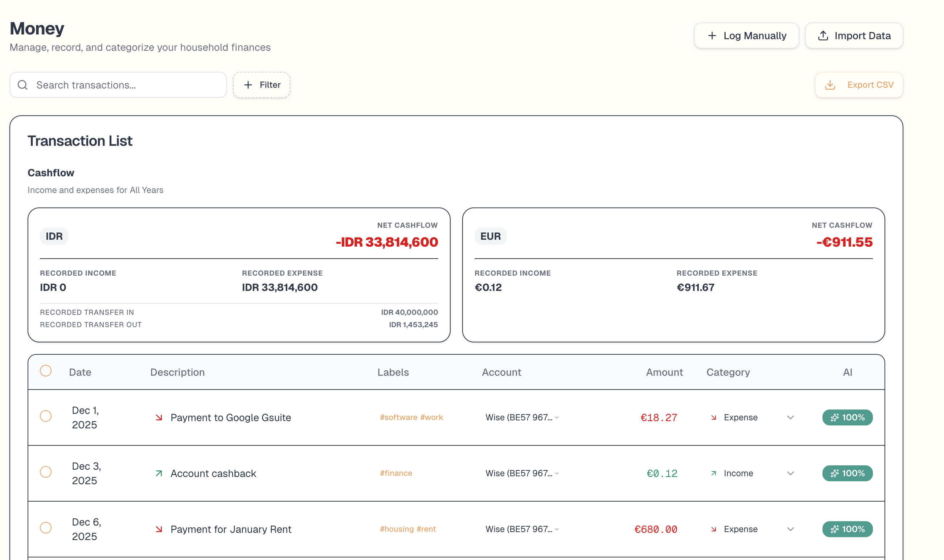Click the Import Data button
Image resolution: width=944 pixels, height=560 pixels.
coord(854,36)
